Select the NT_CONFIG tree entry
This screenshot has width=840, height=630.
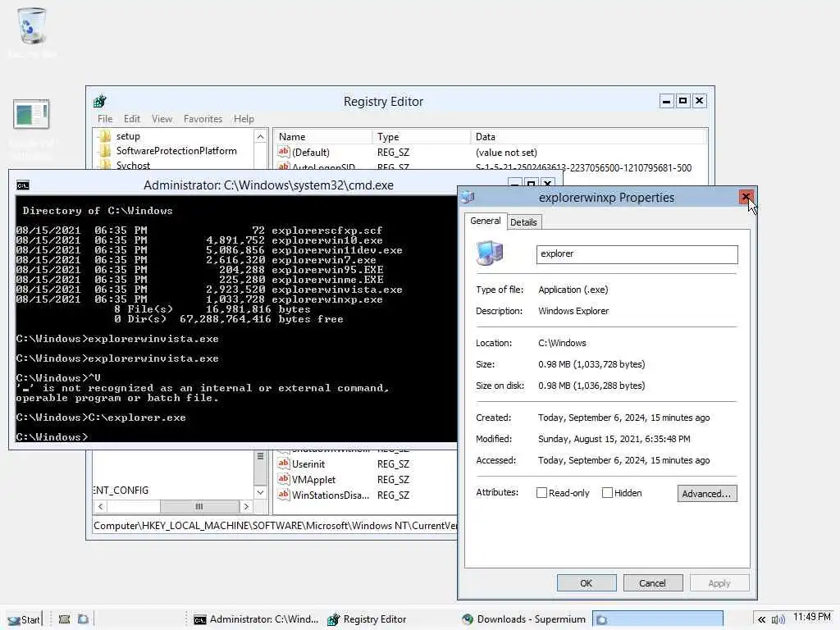(x=121, y=491)
